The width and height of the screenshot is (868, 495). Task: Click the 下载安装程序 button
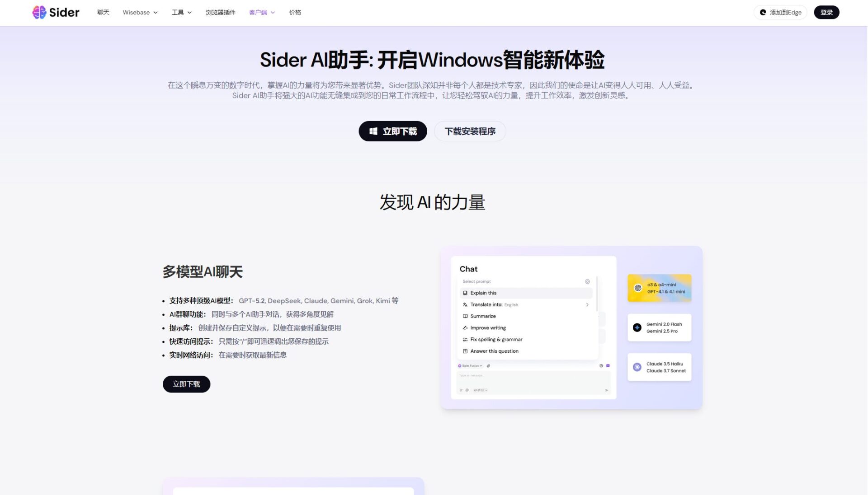[x=470, y=131]
